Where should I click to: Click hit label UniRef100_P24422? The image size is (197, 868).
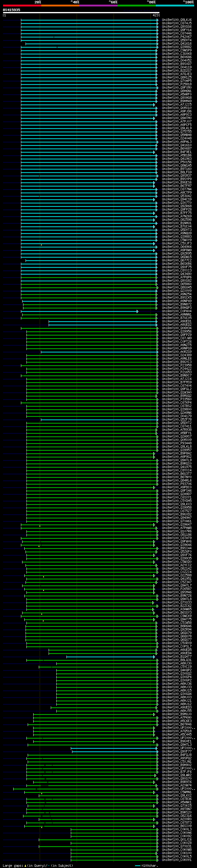tap(177, 369)
